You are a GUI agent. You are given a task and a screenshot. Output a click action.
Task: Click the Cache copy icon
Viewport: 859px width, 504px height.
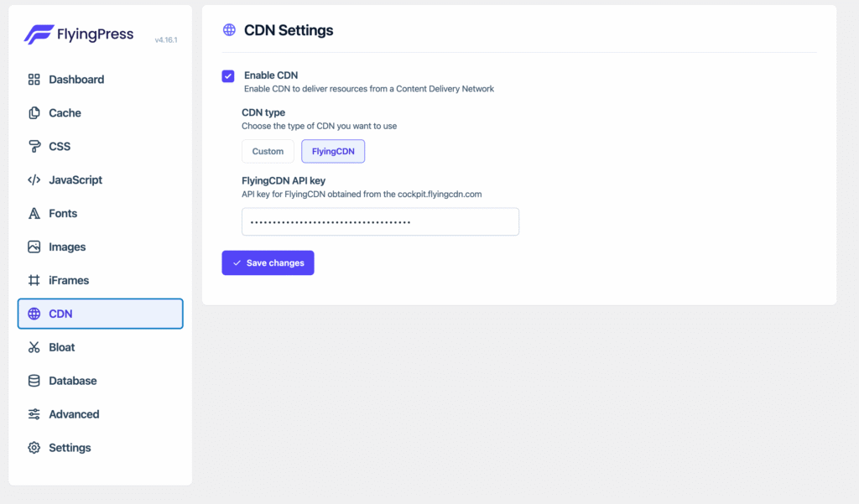coord(34,113)
